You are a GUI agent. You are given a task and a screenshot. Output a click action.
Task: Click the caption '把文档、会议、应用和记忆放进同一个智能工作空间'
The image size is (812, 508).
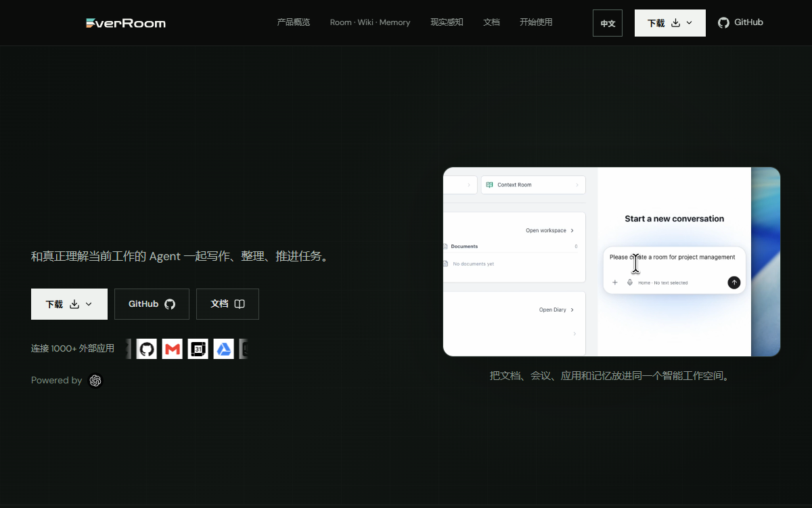[x=611, y=376]
